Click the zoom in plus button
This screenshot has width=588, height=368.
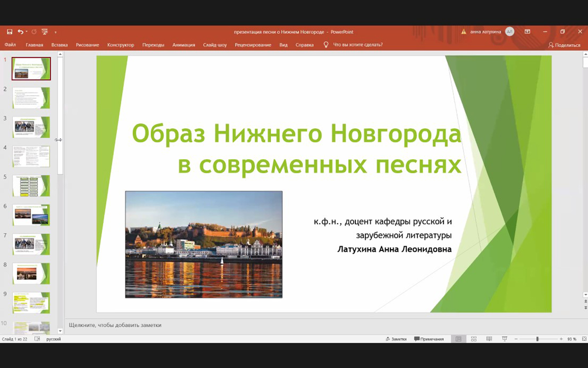pyautogui.click(x=561, y=339)
